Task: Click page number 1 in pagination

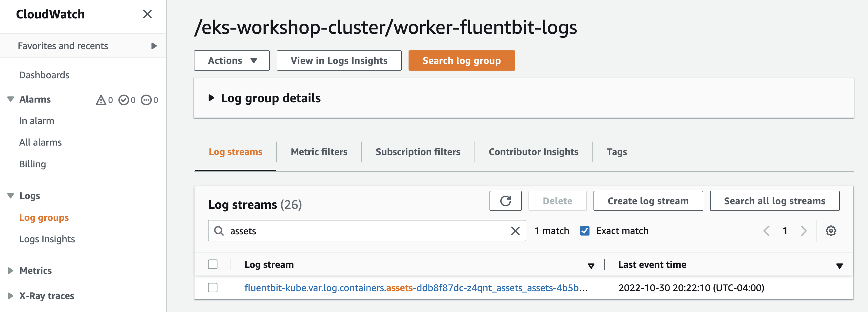Action: [785, 231]
